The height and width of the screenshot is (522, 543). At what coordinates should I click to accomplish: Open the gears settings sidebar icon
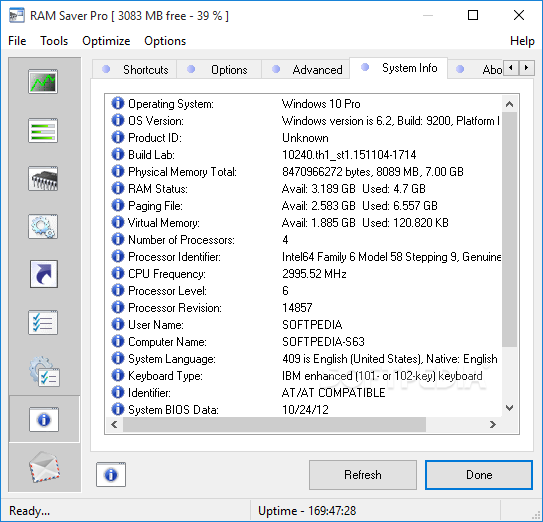coord(43,227)
